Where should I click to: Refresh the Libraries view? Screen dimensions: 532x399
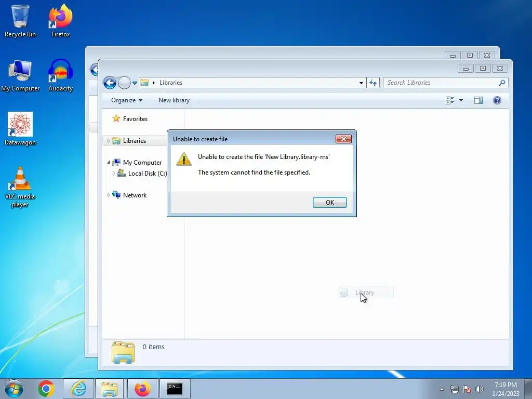373,83
